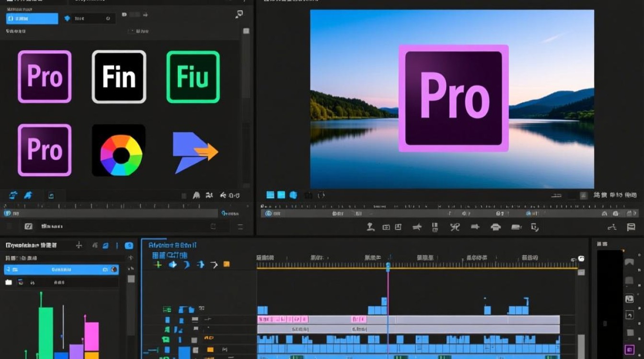Select the purple bar in the chart
The image size is (644, 359).
(x=76, y=351)
